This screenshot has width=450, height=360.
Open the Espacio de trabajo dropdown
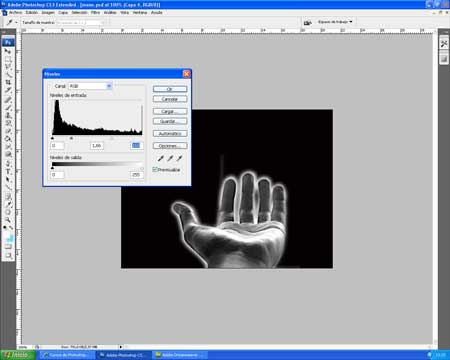(x=335, y=22)
